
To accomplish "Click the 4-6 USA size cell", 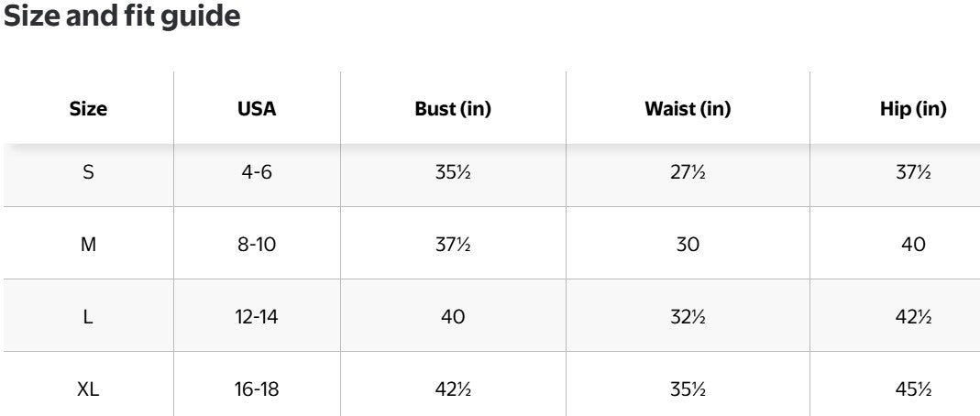I will tap(257, 172).
